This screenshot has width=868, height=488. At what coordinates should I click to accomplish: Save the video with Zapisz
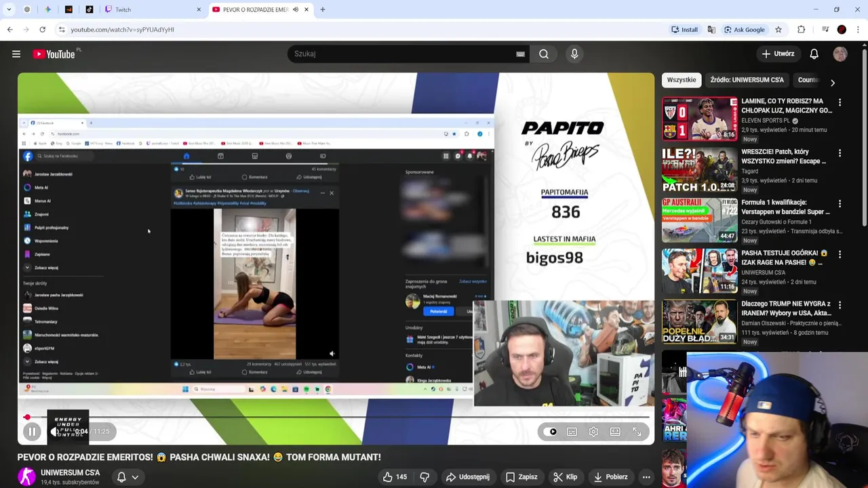(x=521, y=477)
